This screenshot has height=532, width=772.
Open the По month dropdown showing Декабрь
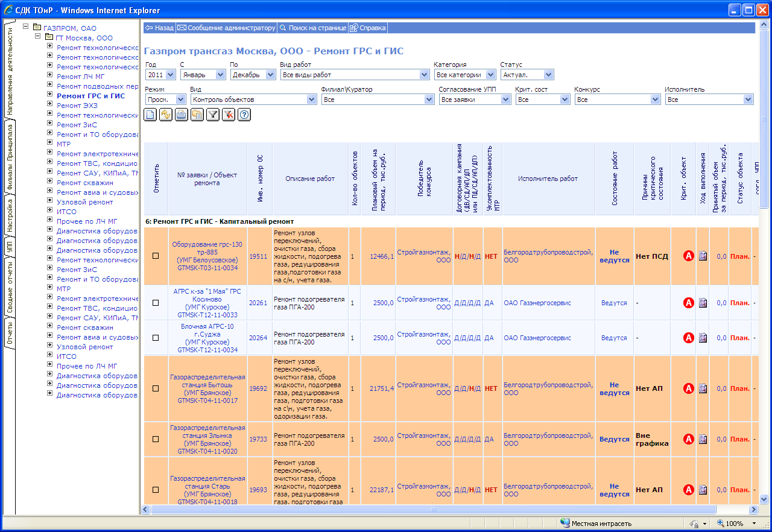point(253,75)
